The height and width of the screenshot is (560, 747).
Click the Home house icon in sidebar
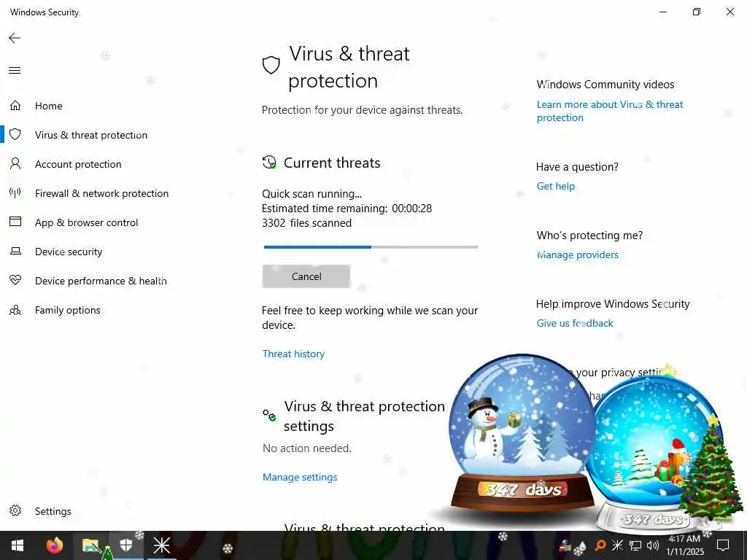pyautogui.click(x=15, y=105)
